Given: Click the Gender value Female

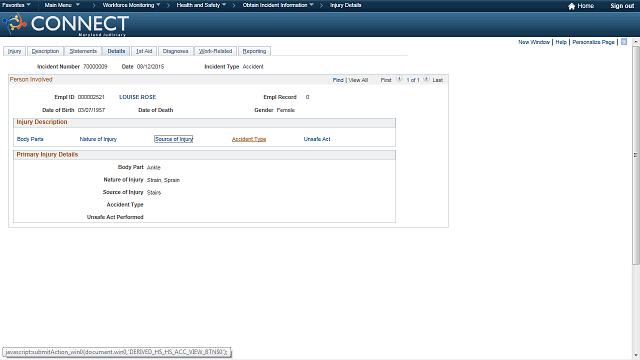Looking at the screenshot, I should [286, 110].
